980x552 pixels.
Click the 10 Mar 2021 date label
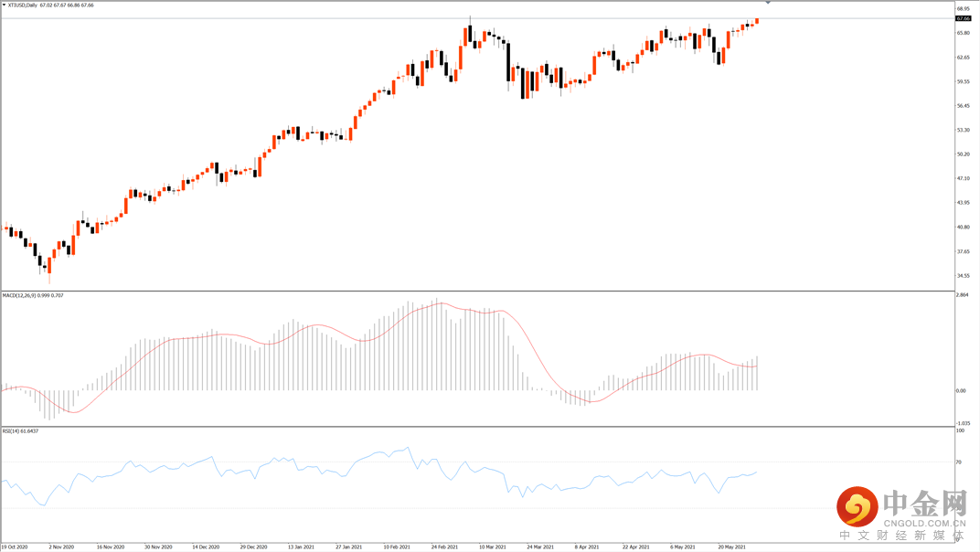(x=493, y=547)
